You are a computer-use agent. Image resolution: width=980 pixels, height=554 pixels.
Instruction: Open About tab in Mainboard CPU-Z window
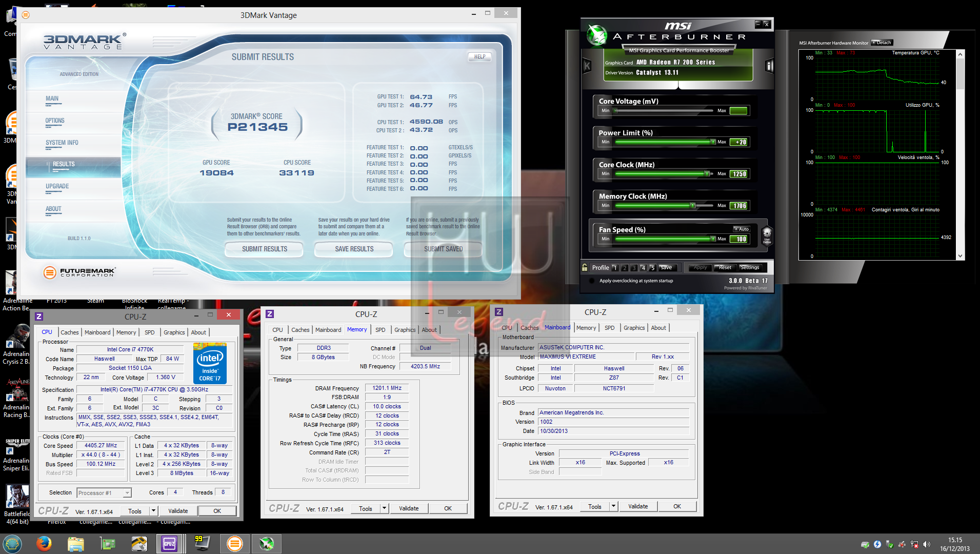coord(658,328)
